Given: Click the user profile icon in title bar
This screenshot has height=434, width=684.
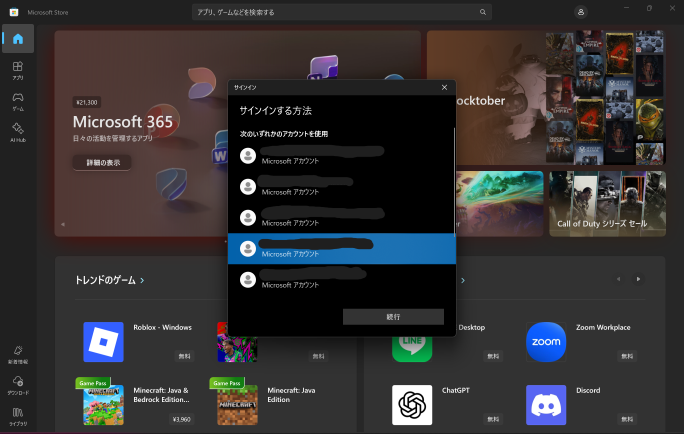Looking at the screenshot, I should click(x=581, y=12).
